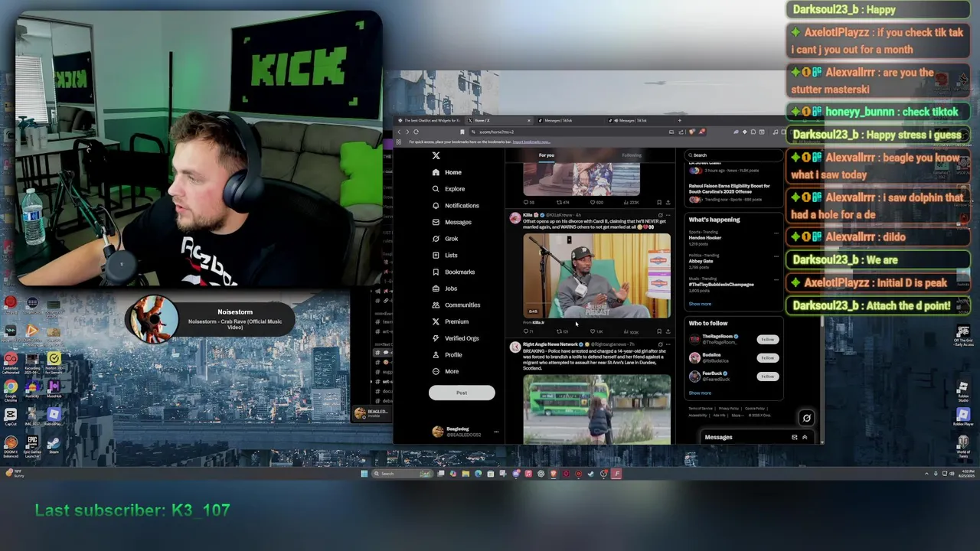This screenshot has width=980, height=551.
Task: Open Henden Hooker trending topic
Action: coord(705,238)
